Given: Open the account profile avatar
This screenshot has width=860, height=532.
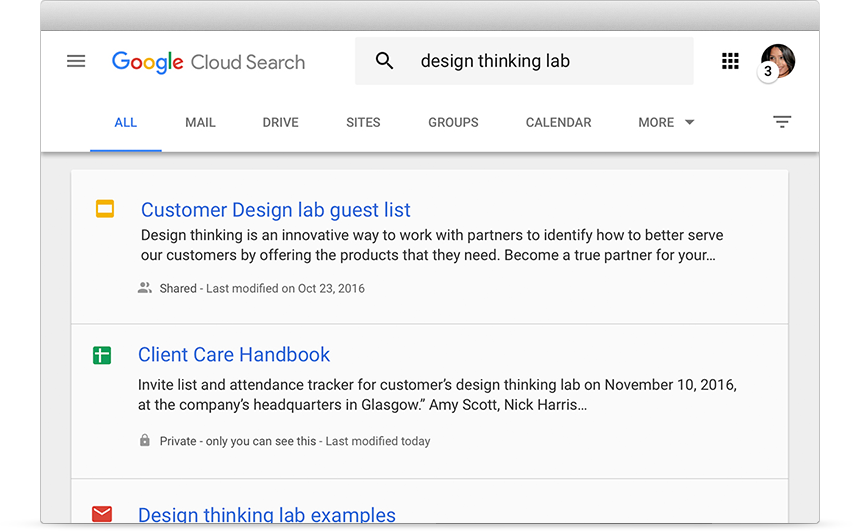Looking at the screenshot, I should [x=777, y=60].
